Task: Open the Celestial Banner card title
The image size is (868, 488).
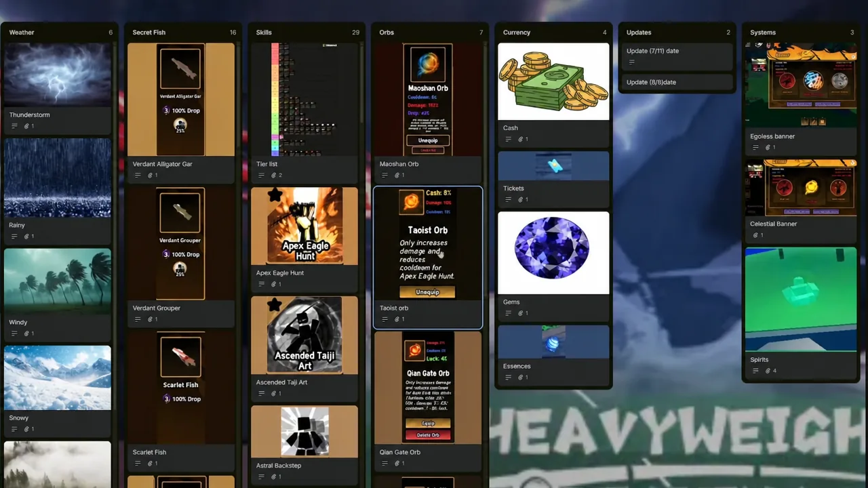Action: coord(774,224)
